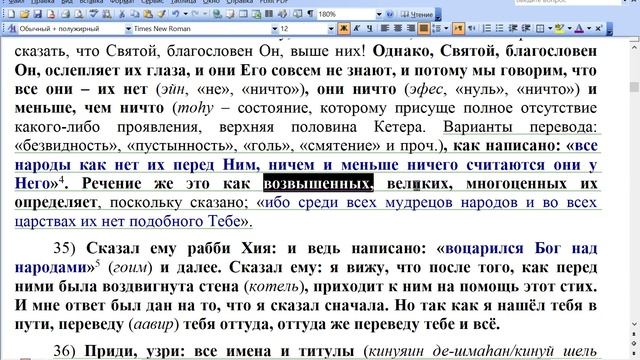
Task: Align the text to the left
Action: click(384, 28)
